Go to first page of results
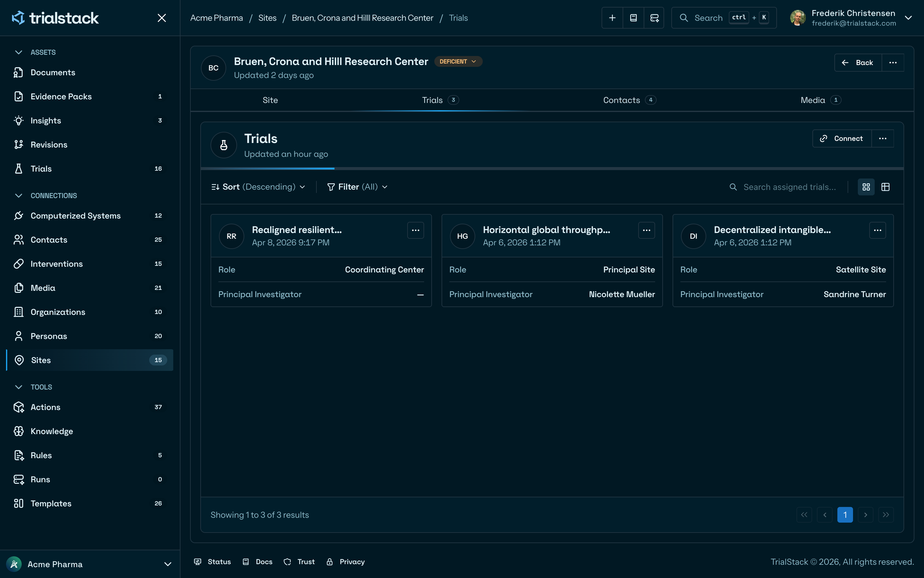This screenshot has height=578, width=924. pos(804,514)
